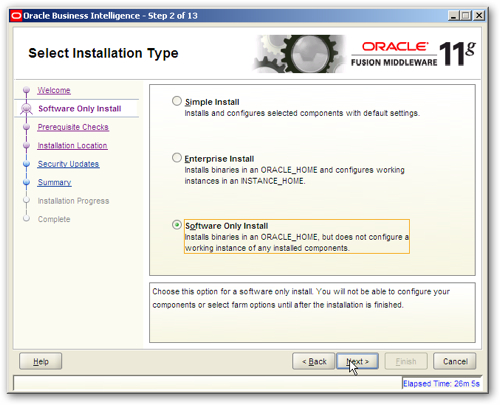Select Software Only Install radio button
This screenshot has height=405, width=500.
pyautogui.click(x=177, y=225)
